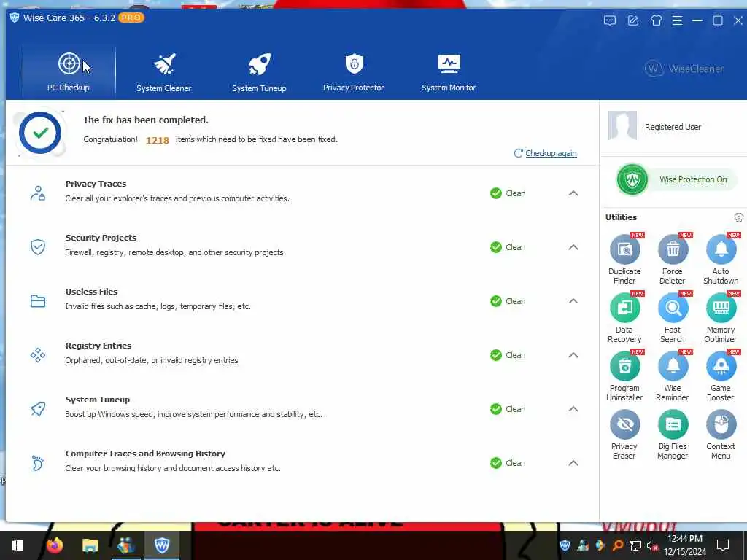
Task: Open the Fast Search utility
Action: point(673,318)
